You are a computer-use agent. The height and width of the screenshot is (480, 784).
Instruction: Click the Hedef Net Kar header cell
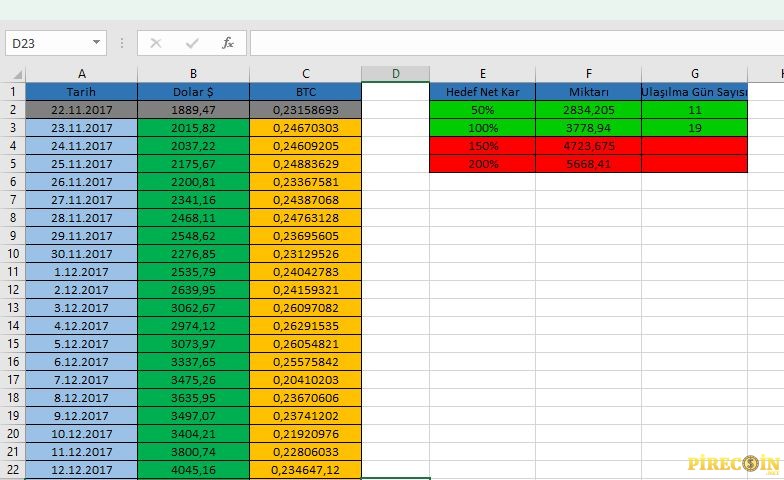coord(482,91)
